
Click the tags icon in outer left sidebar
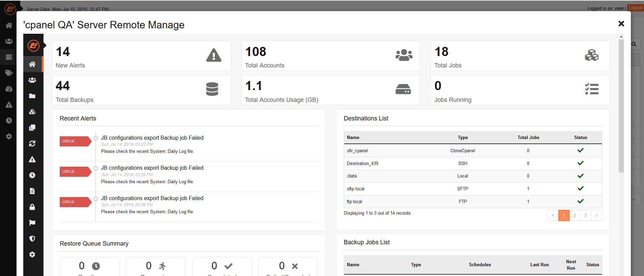coord(9,73)
